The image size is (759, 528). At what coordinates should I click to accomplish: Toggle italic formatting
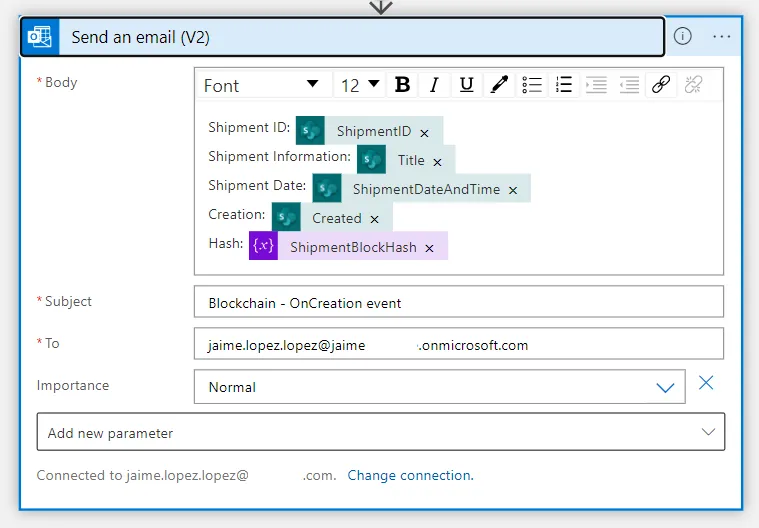[434, 85]
